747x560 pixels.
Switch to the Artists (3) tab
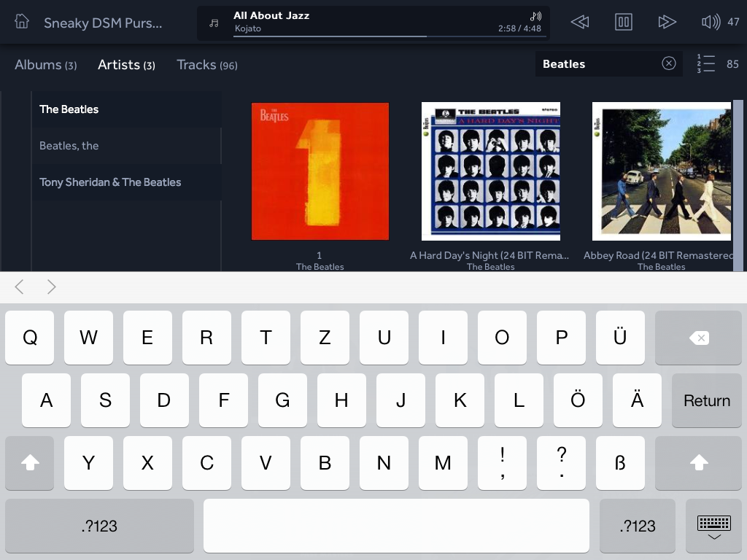tap(126, 65)
